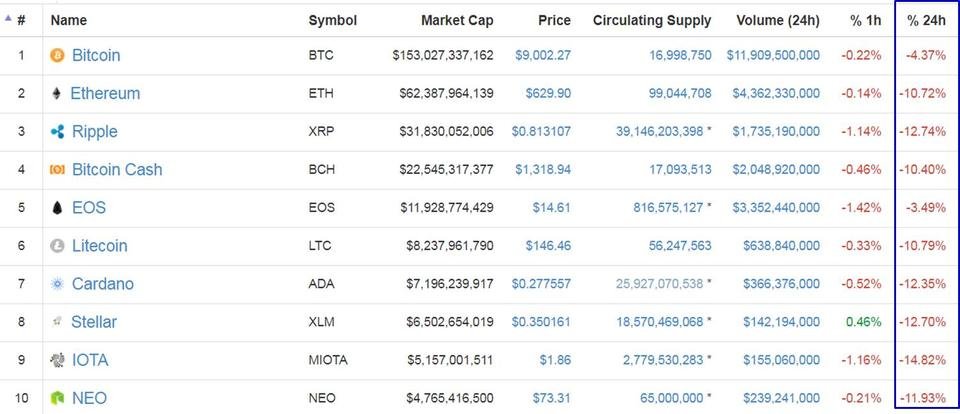Click the IOTA logo icon
The image size is (960, 414).
[57, 361]
